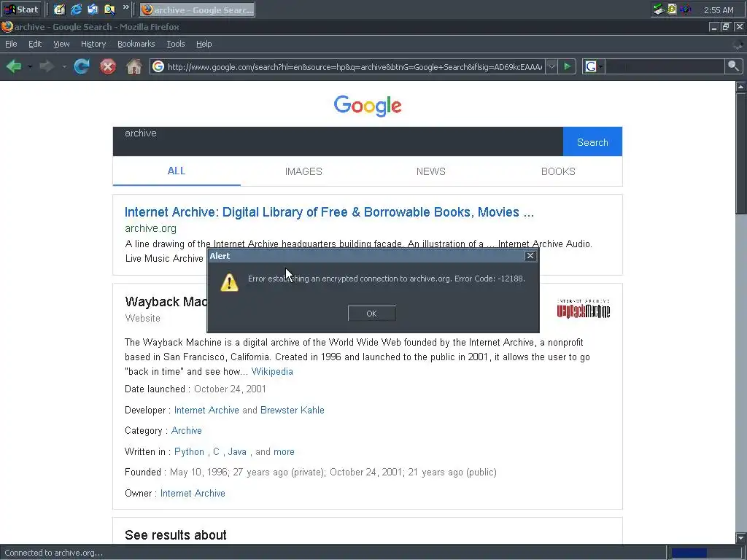The width and height of the screenshot is (747, 560).
Task: Switch to the IMAGES results tab
Action: click(x=303, y=171)
